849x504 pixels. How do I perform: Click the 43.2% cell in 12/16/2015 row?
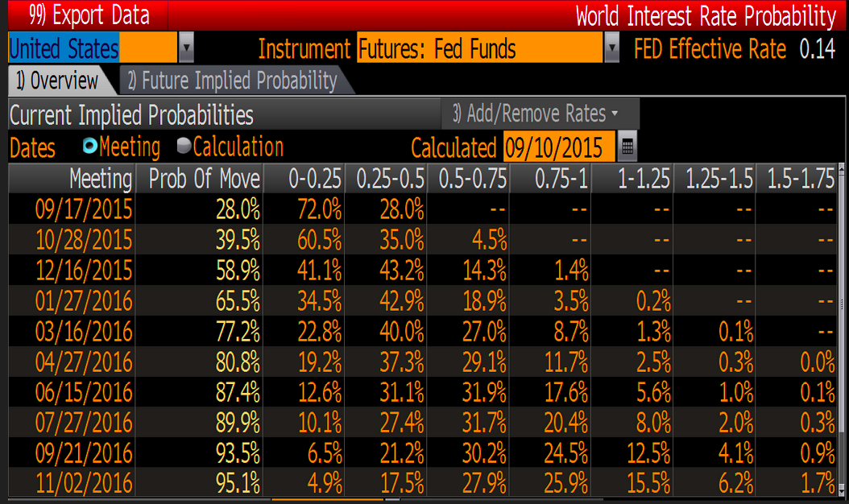[402, 271]
